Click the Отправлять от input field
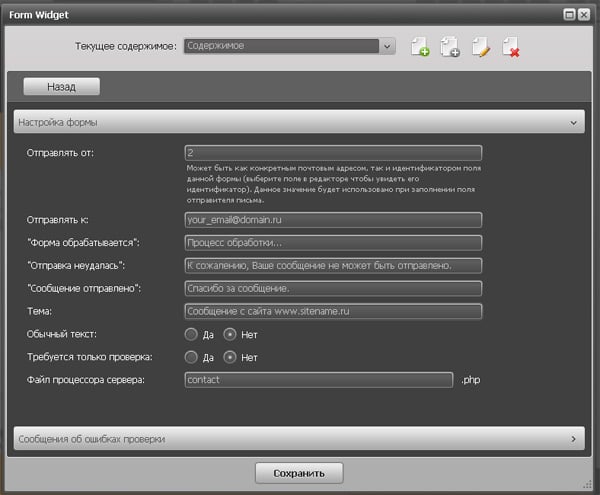The height and width of the screenshot is (495, 600). click(333, 153)
